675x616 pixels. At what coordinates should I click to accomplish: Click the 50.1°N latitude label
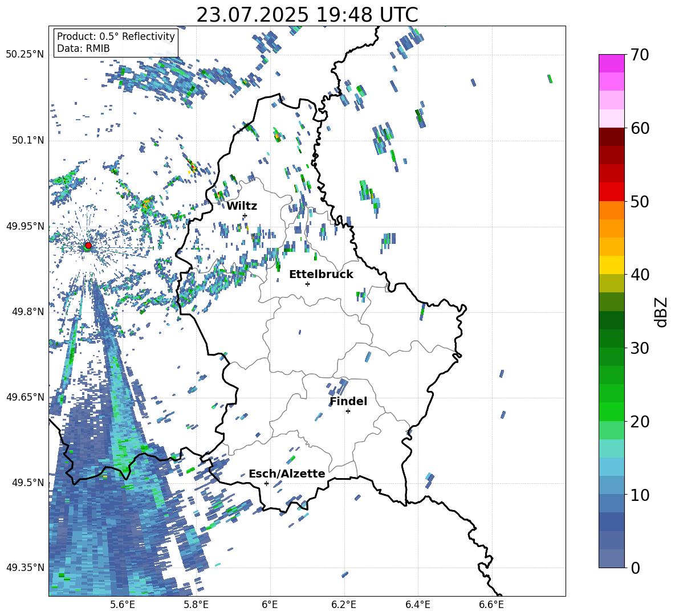(x=27, y=141)
